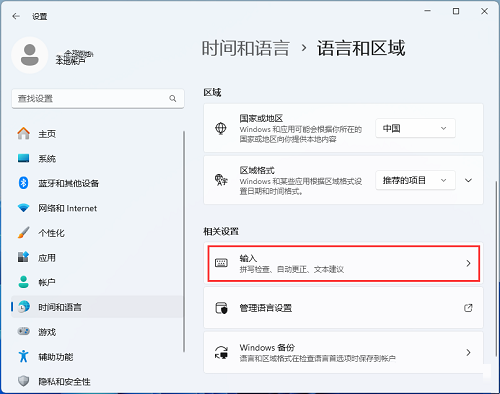Click the 时间和语言 globe clock icon
Screen dimensions: 500x394
coord(24,307)
